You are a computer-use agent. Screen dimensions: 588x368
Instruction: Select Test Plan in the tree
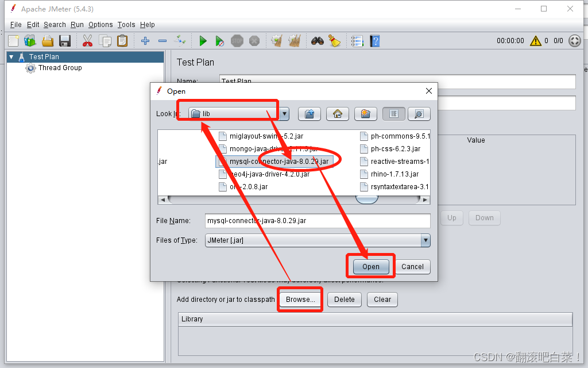pos(44,57)
